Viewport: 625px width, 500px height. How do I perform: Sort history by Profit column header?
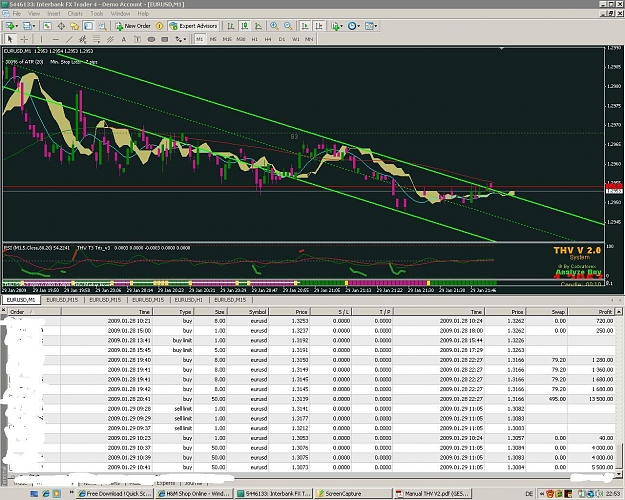592,312
